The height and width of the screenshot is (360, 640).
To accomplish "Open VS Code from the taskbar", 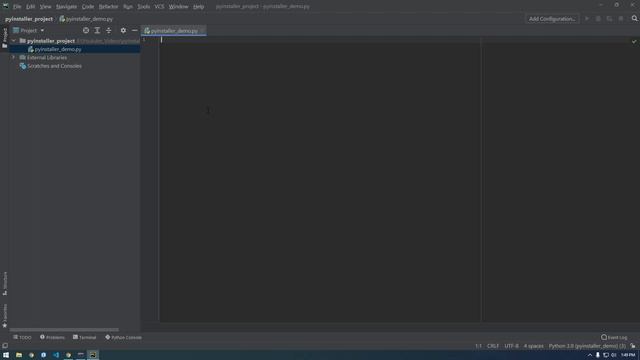I will coord(56,355).
